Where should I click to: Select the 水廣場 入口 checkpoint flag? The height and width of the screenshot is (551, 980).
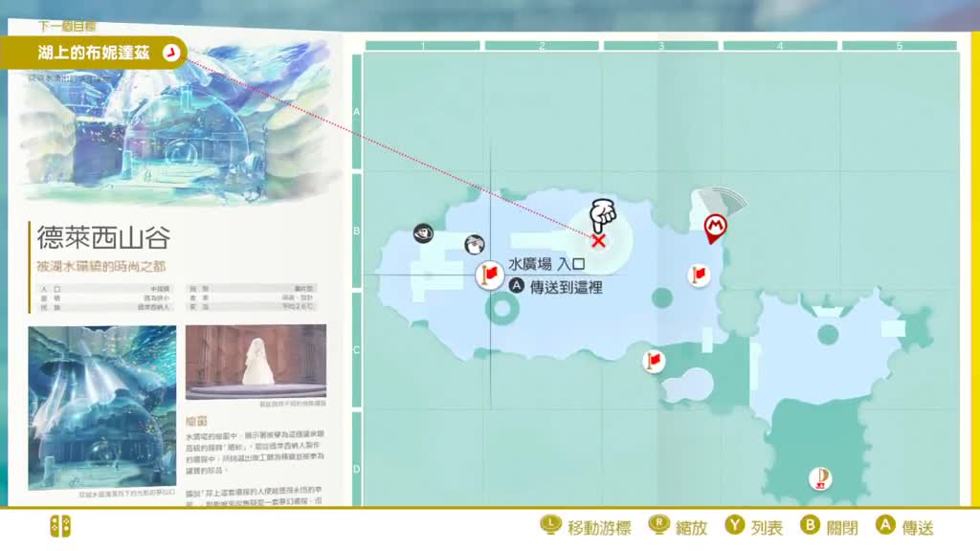coord(490,275)
